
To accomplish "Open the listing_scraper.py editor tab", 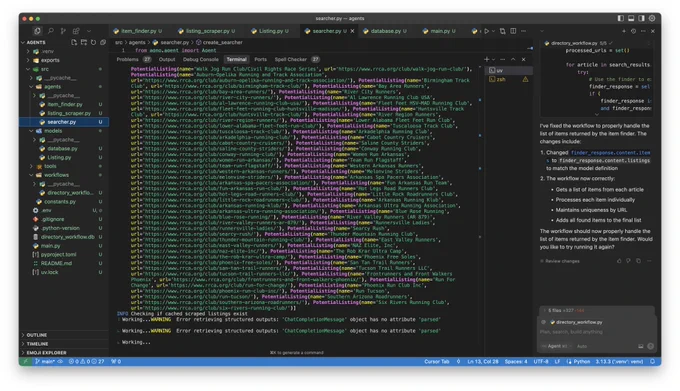I will pyautogui.click(x=207, y=31).
